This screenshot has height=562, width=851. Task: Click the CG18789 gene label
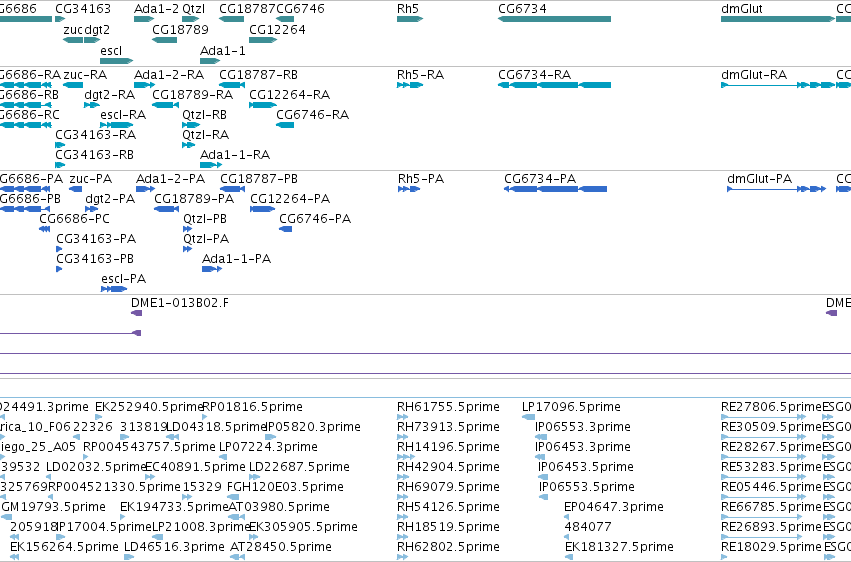(180, 29)
